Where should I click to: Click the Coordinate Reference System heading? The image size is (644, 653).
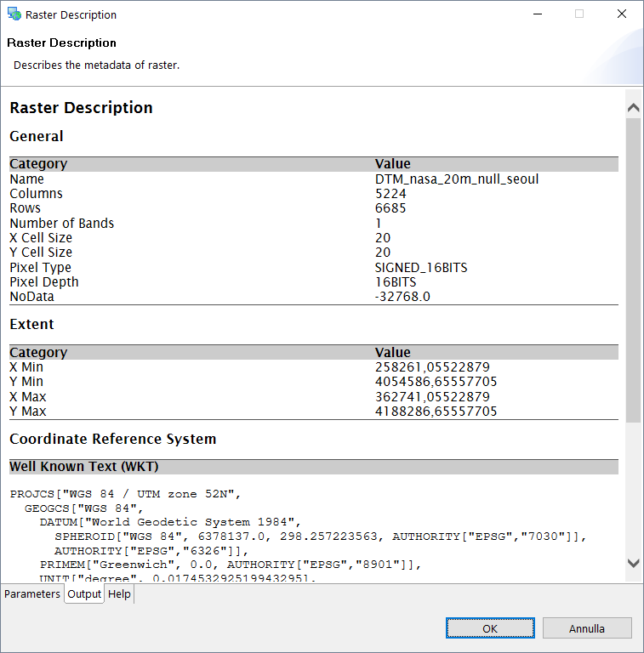[112, 439]
